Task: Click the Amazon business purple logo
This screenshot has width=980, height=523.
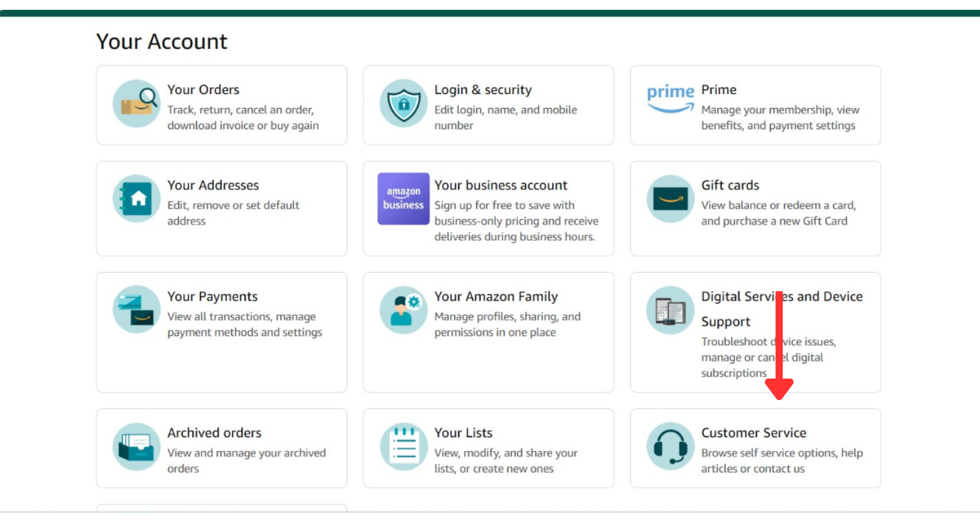Action: (x=403, y=199)
